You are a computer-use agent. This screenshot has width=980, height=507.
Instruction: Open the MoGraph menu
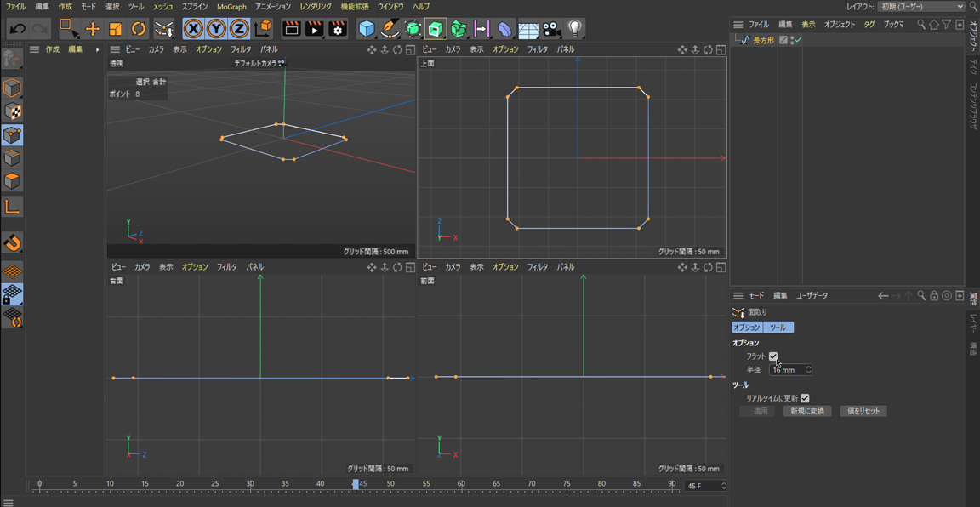[231, 7]
